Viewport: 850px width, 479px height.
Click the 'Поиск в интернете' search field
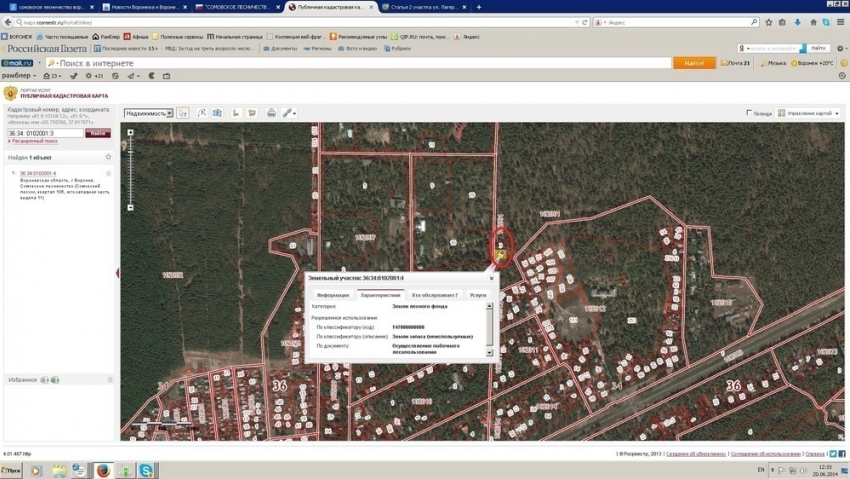[359, 63]
